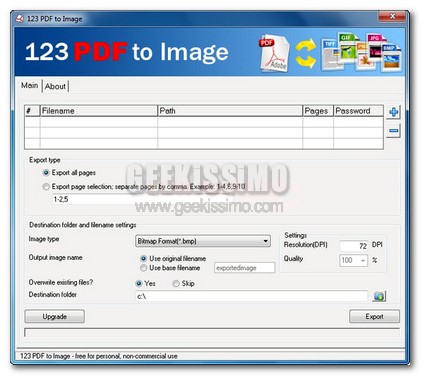Click the Upgrade button
421x376 pixels.
pos(55,316)
